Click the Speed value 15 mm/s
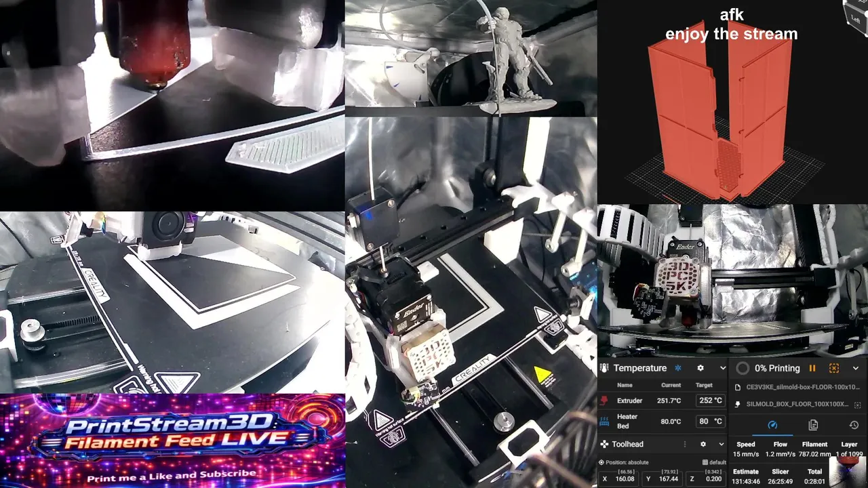 (x=746, y=454)
